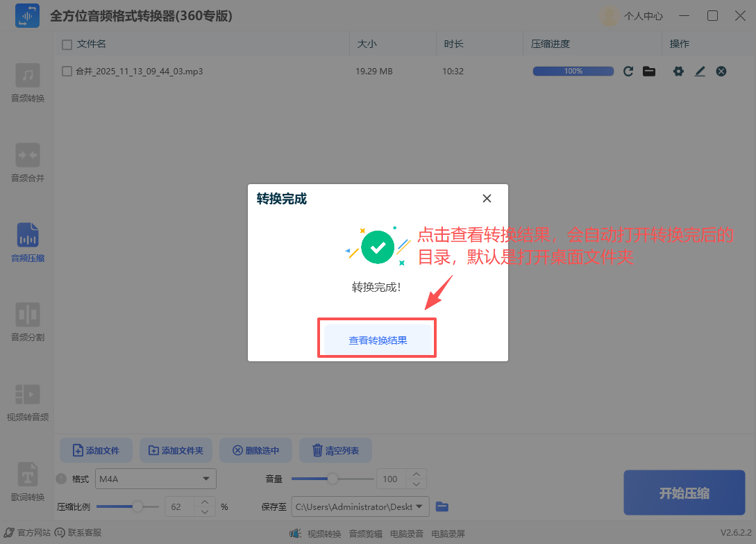Remove the mp3 file using the X icon

click(721, 71)
